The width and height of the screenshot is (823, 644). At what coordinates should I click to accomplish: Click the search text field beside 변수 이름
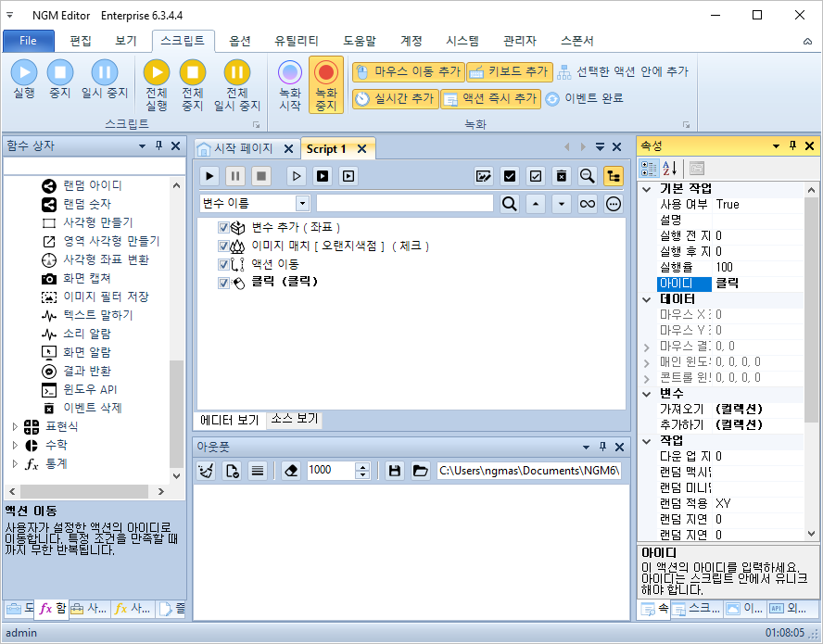click(x=405, y=203)
